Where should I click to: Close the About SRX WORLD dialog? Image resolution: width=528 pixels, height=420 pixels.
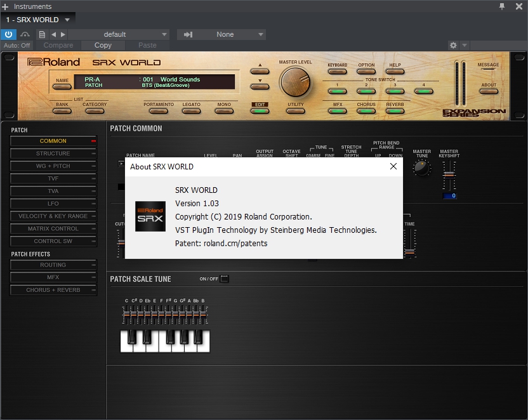pos(393,166)
